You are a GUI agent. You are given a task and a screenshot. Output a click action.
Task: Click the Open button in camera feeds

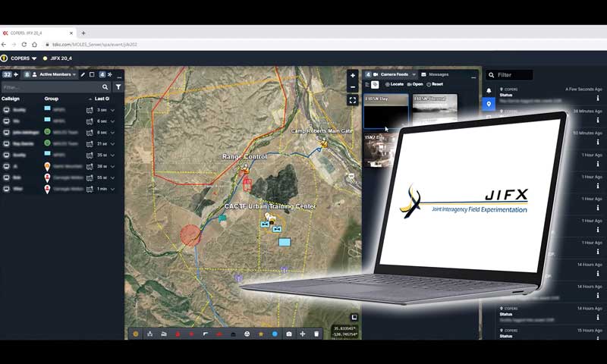click(x=415, y=84)
